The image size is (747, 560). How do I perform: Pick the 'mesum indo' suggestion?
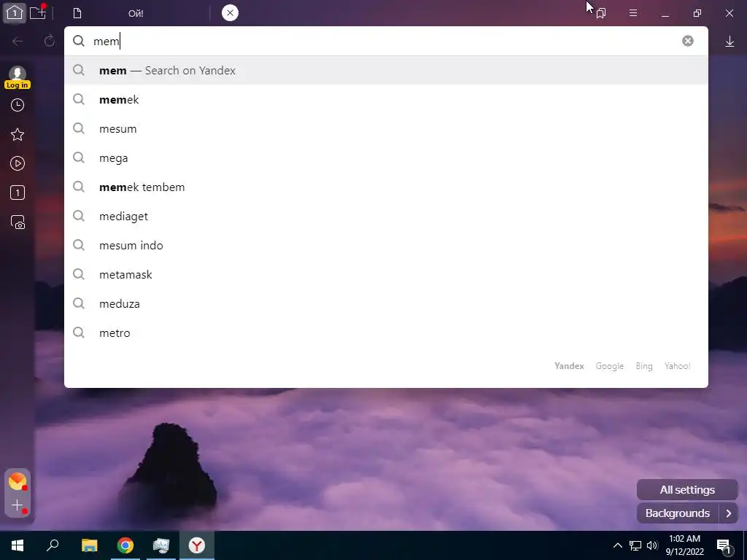(386, 245)
